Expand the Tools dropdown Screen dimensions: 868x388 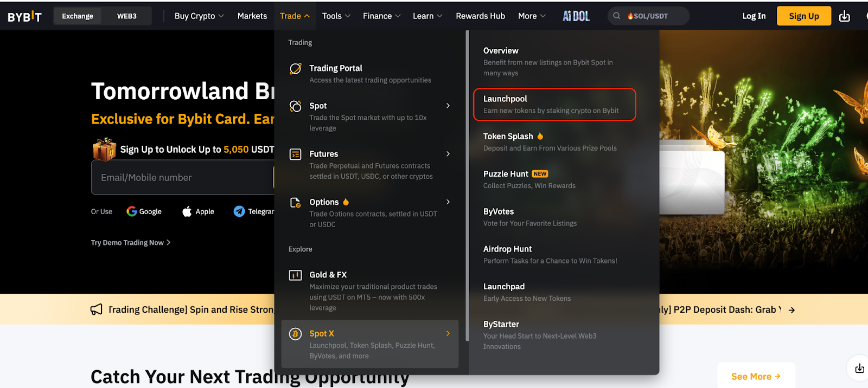(x=336, y=16)
